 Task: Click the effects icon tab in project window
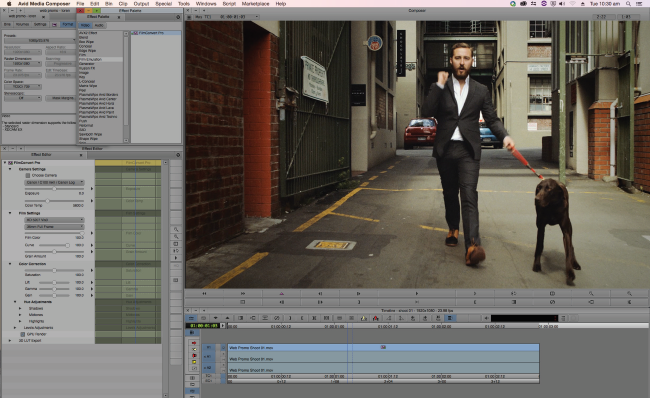pyautogui.click(x=54, y=24)
